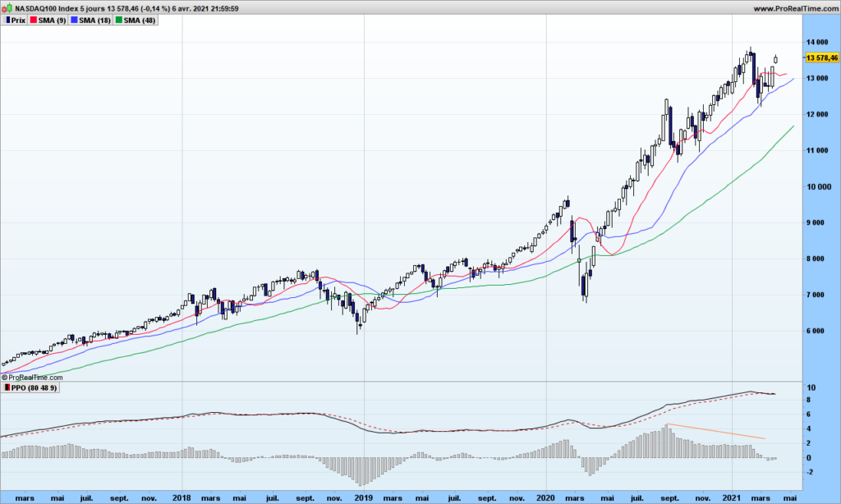Open the Prix legend button

[15, 21]
